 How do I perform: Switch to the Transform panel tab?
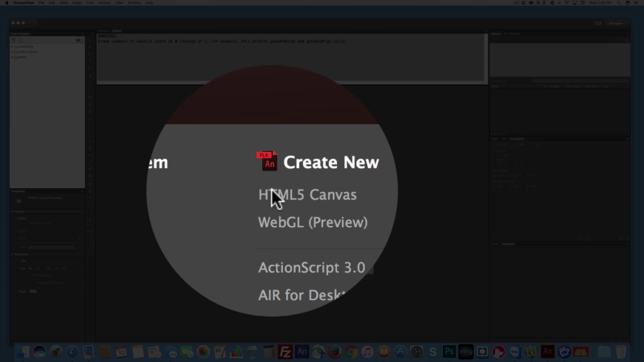coord(517,139)
